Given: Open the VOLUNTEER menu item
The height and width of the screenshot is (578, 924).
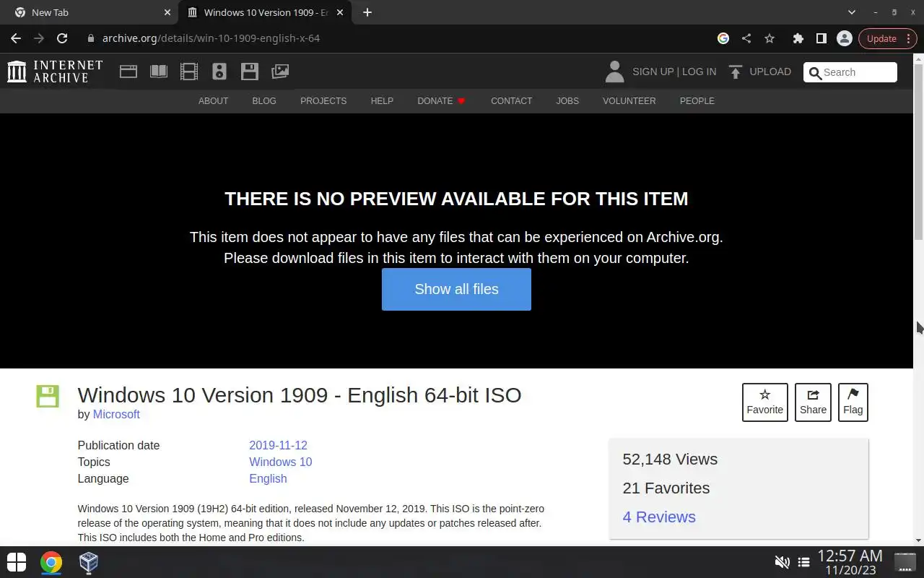Looking at the screenshot, I should 629,101.
